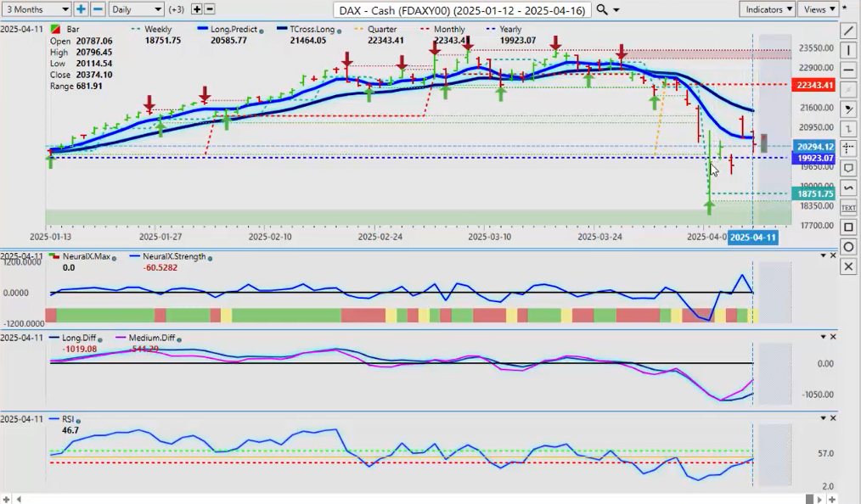The height and width of the screenshot is (504, 861).
Task: Click the dot next to NeuralX.Strength
Action: tap(210, 258)
